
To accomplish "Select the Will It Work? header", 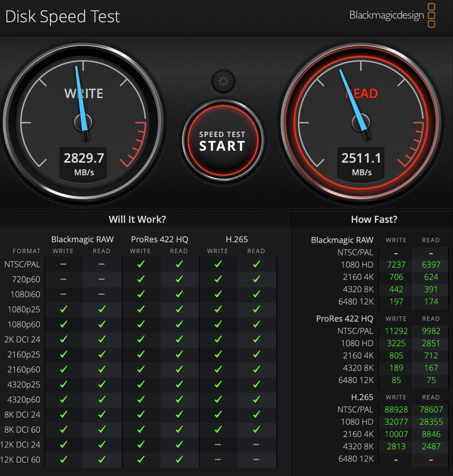I will click(137, 219).
